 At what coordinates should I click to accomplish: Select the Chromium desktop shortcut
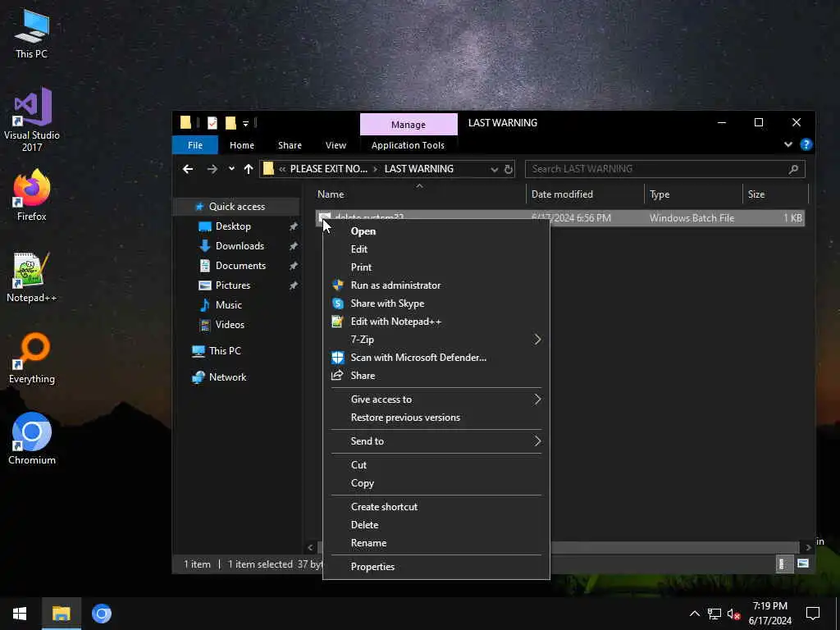tap(32, 438)
